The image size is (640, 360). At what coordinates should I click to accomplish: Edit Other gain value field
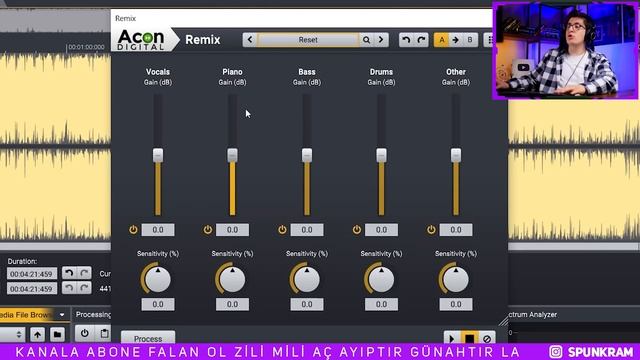tap(456, 230)
